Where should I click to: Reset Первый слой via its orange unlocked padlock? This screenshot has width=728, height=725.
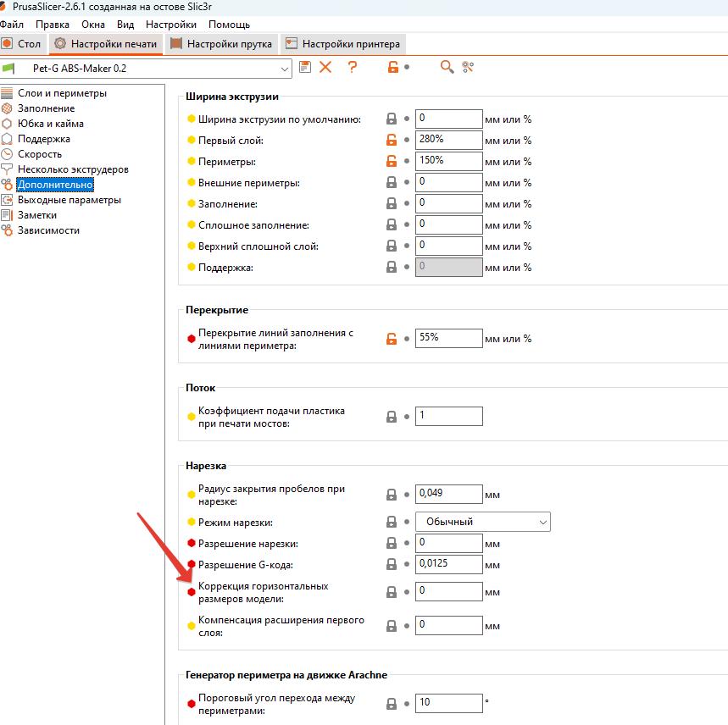click(392, 140)
